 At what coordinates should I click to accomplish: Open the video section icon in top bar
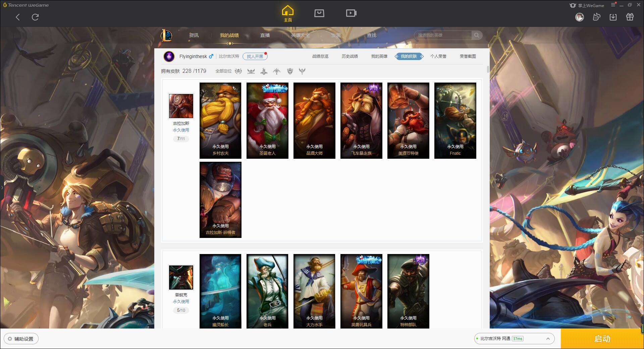pos(351,13)
